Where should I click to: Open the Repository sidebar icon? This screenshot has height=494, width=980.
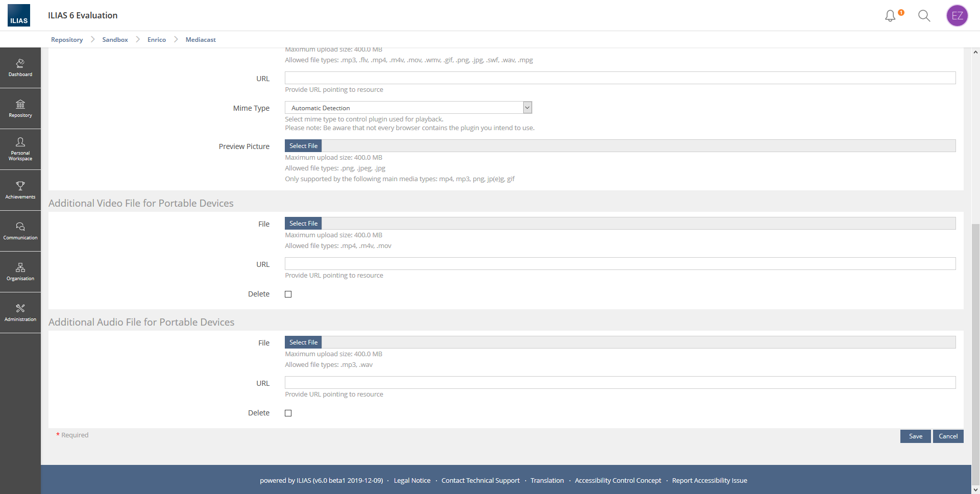(20, 108)
